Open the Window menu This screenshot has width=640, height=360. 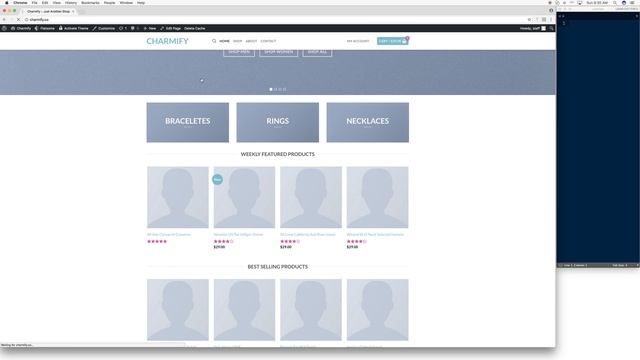click(x=126, y=2)
